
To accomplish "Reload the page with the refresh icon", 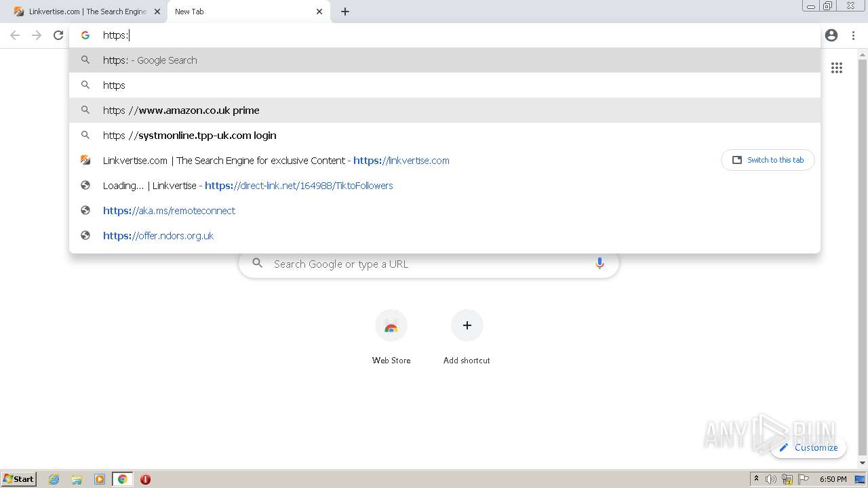I will (x=58, y=35).
